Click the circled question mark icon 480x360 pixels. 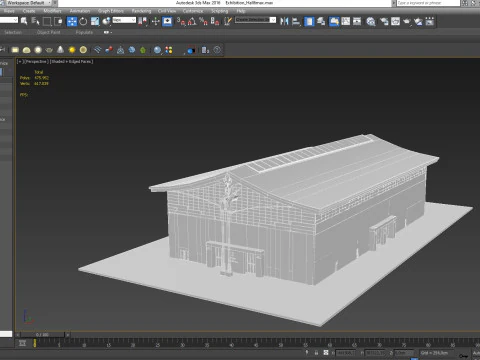pos(217,50)
